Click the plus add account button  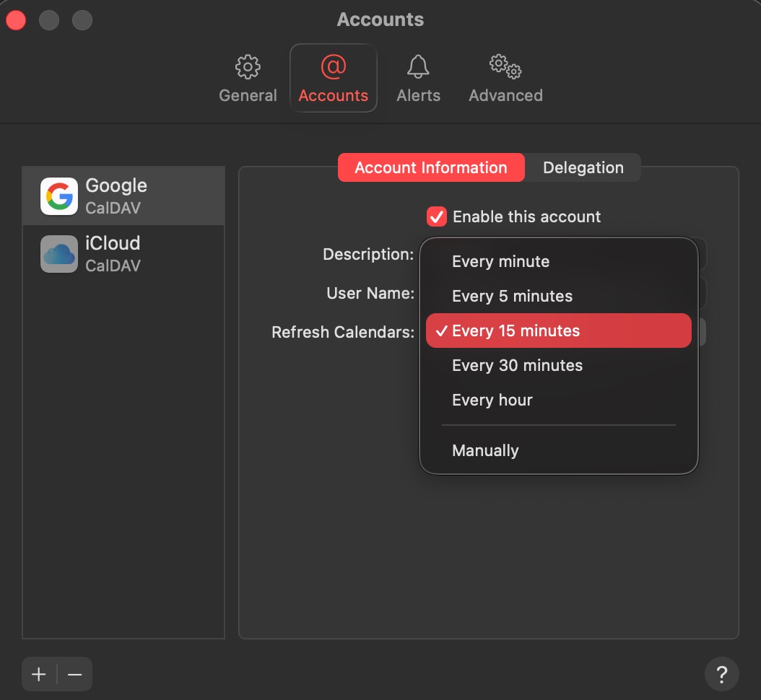pyautogui.click(x=39, y=675)
